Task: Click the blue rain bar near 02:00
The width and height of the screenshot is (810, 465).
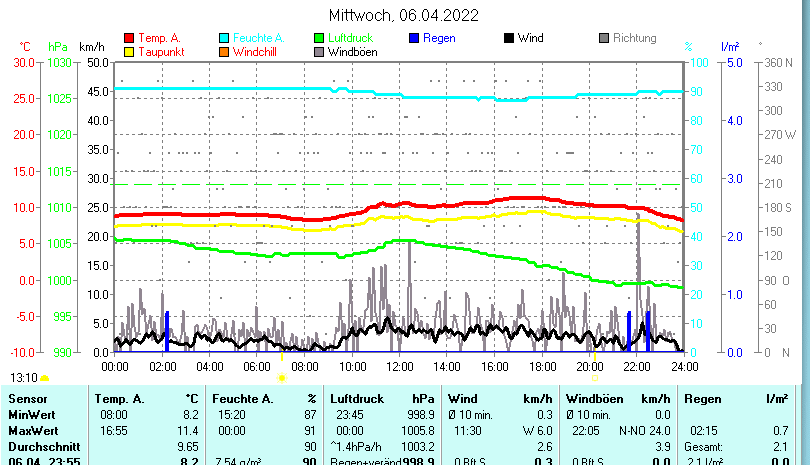Action: [x=167, y=331]
